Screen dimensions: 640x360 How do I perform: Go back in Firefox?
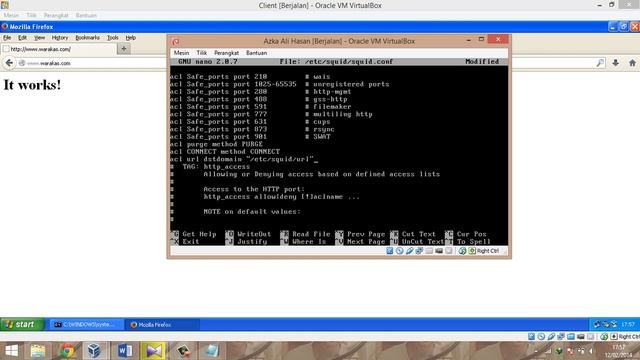coord(9,63)
